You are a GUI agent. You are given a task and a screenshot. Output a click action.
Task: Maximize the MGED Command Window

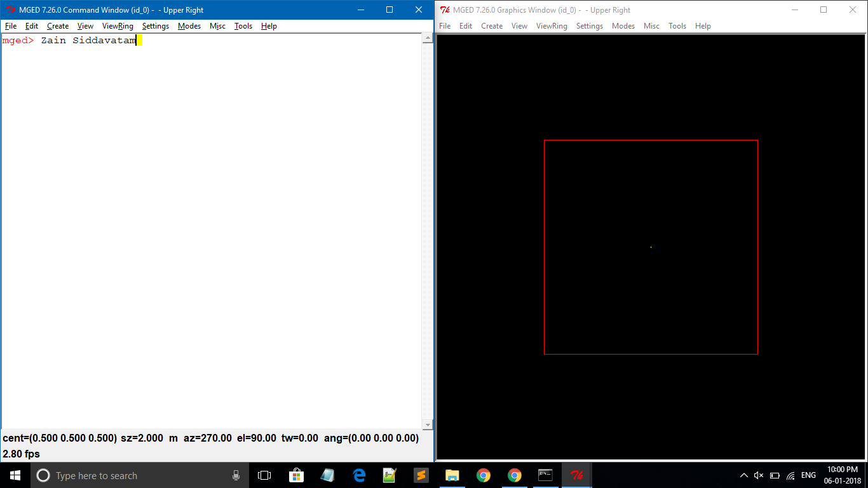click(x=390, y=10)
